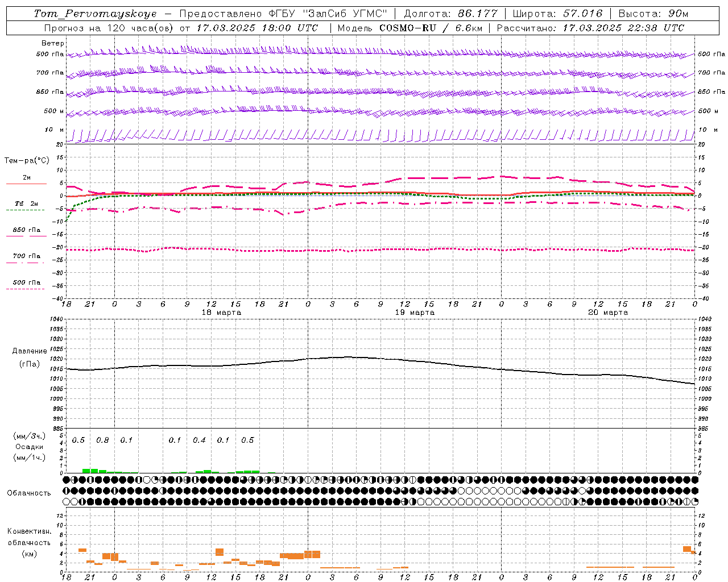Click the 700 гПа temperature legend entry
This screenshot has height=582, width=728.
26,256
